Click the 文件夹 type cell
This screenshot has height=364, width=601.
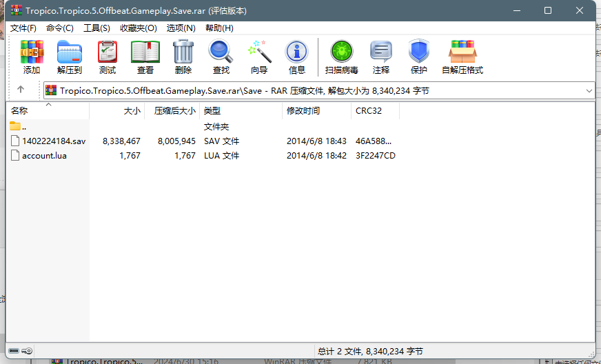coord(216,127)
